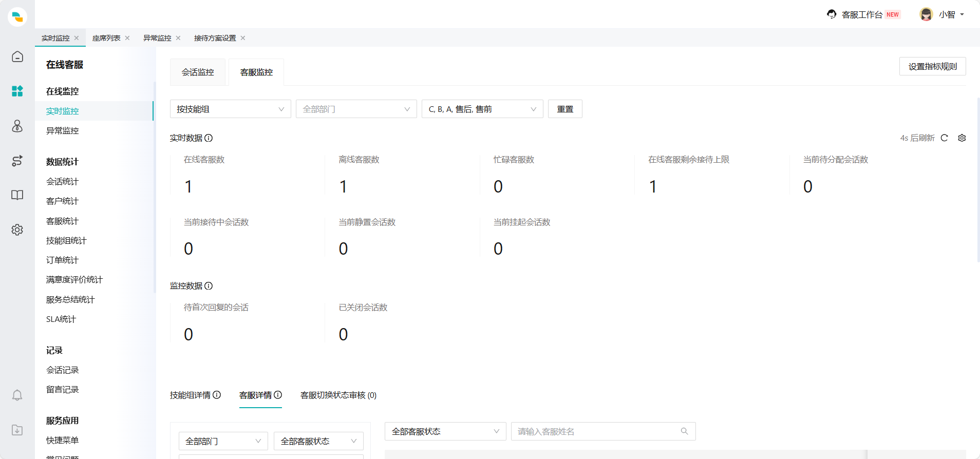This screenshot has width=980, height=459.
Task: Close the 座席列表 tab
Action: (x=127, y=38)
